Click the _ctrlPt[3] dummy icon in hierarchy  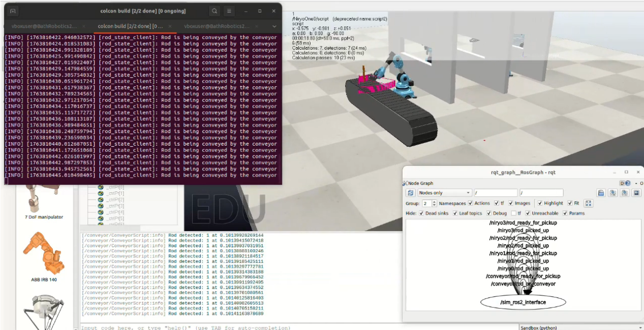tap(101, 206)
